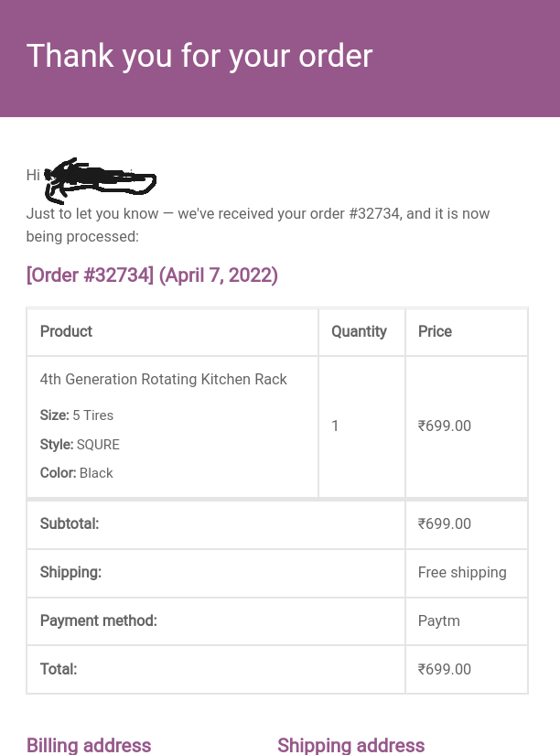Click the quantity value 1
Image resolution: width=560 pixels, height=755 pixels.
click(x=335, y=426)
